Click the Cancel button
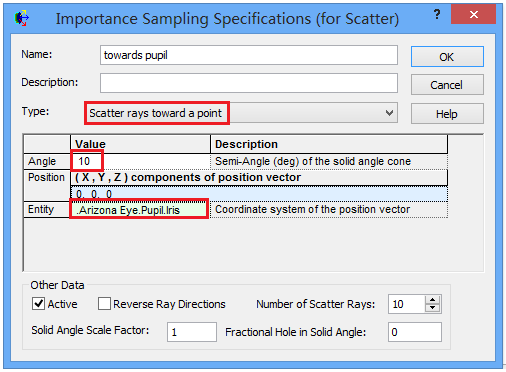506x372 pixels. coord(447,85)
